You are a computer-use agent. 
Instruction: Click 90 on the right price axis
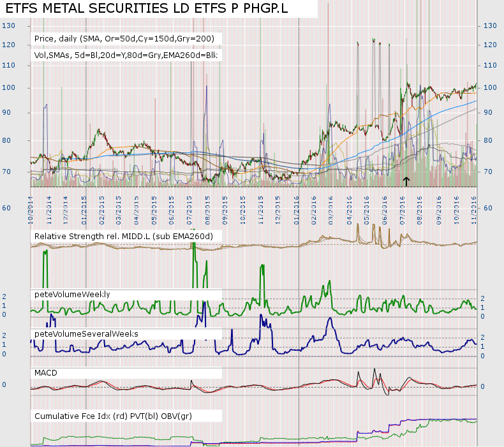coord(488,112)
